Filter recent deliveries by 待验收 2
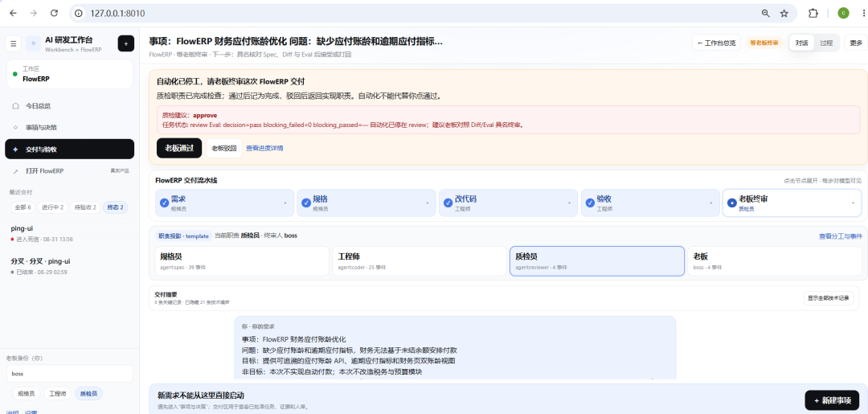The width and height of the screenshot is (868, 414). coord(86,207)
